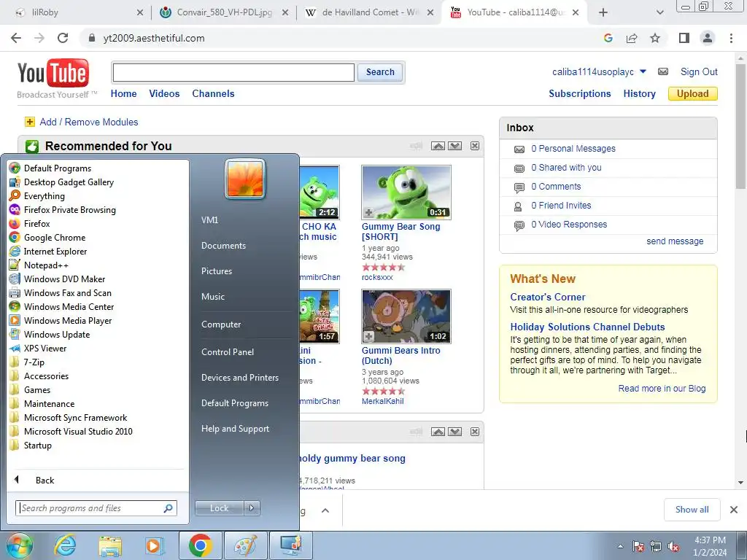This screenshot has height=560, width=747.
Task: Switch to Paint on the taskbar
Action: (245, 545)
